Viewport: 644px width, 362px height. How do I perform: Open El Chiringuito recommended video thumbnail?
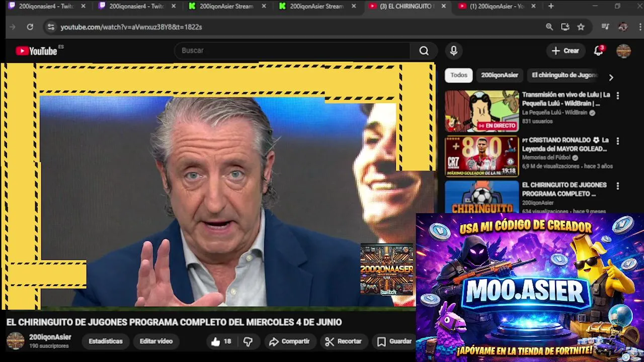point(481,197)
